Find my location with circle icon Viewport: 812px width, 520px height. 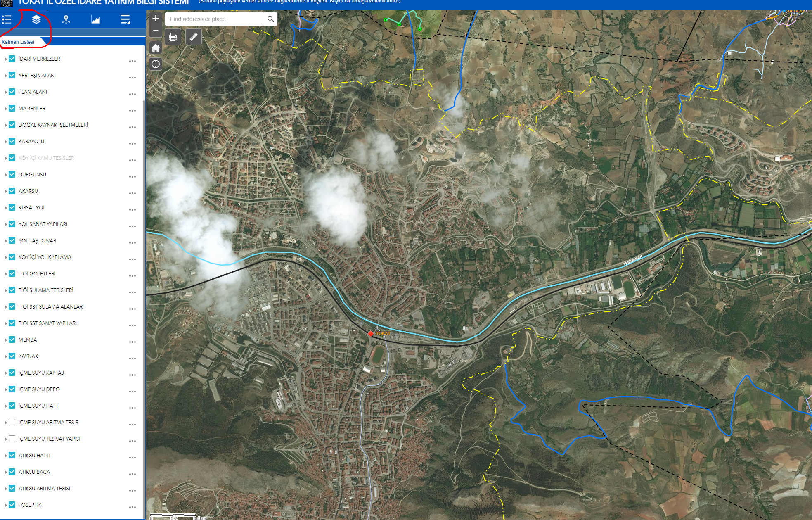(156, 64)
